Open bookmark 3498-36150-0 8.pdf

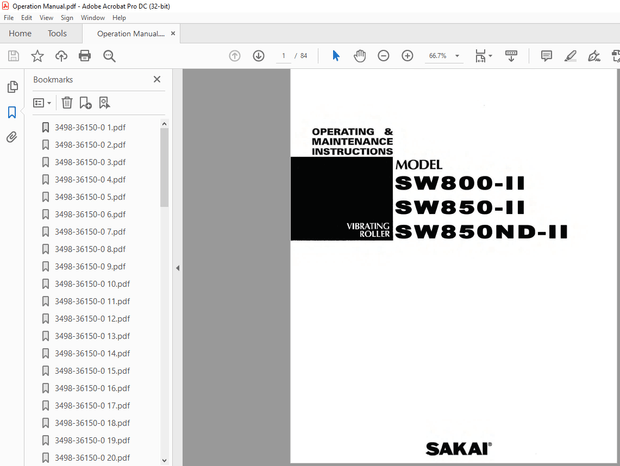[x=90, y=249]
